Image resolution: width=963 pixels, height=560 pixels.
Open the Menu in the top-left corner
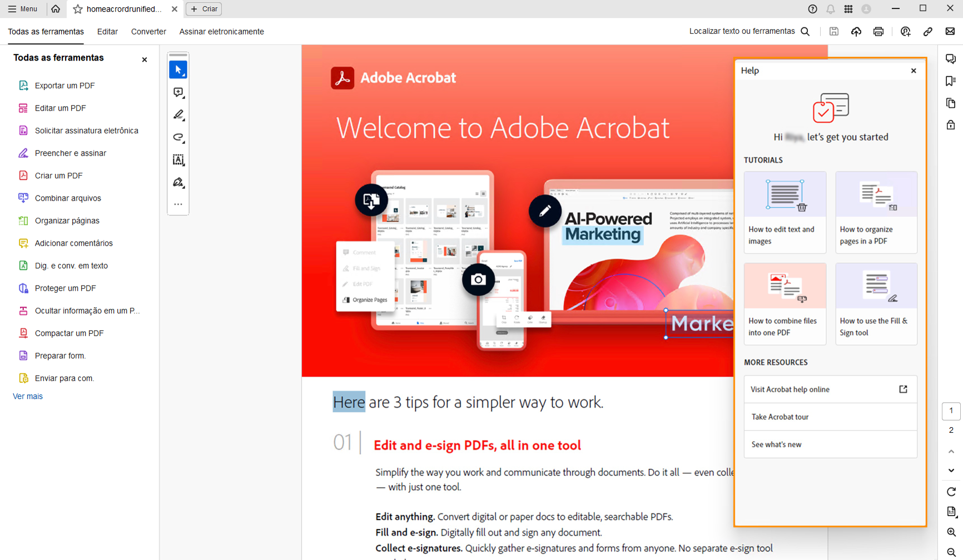coord(23,9)
